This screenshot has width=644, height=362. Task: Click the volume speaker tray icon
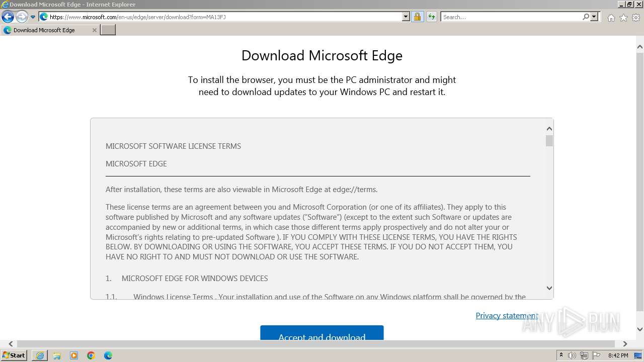point(572,355)
